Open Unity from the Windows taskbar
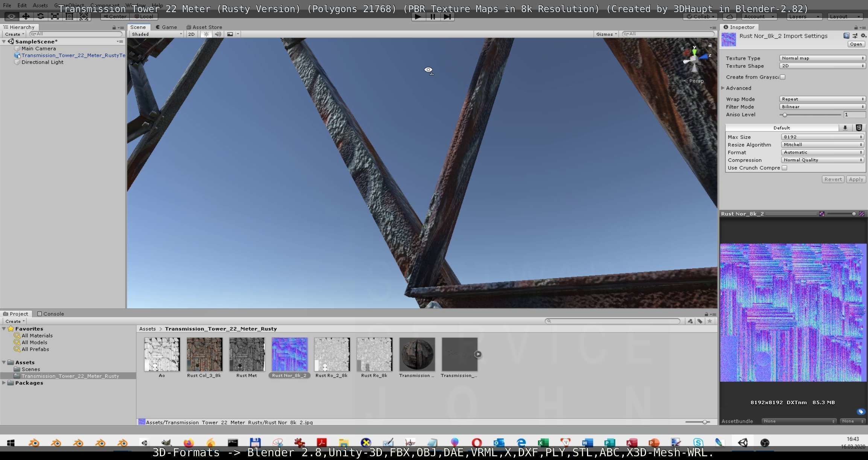Viewport: 868px width, 460px height. pos(743,443)
